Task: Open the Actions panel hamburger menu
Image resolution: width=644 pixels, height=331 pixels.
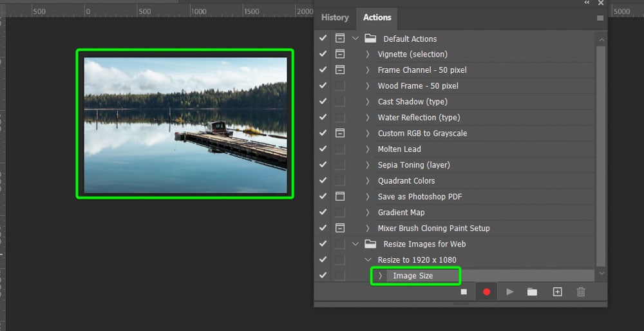Action: click(x=600, y=18)
